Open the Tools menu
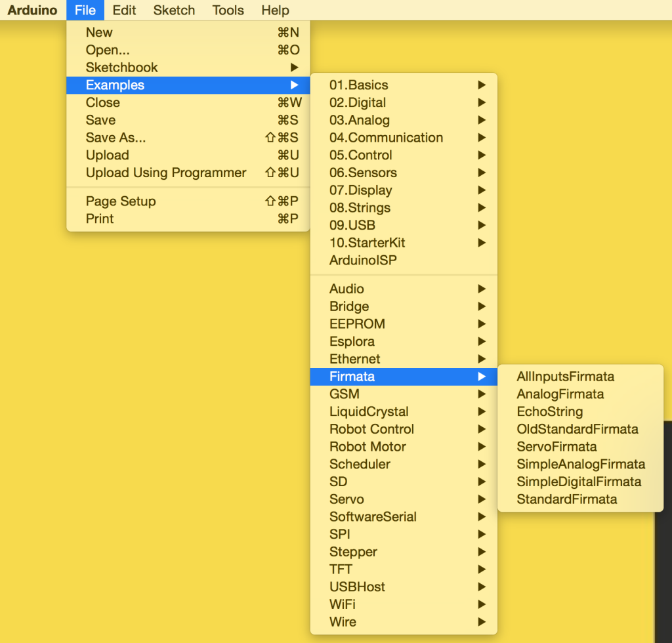Viewport: 672px width, 643px height. pyautogui.click(x=227, y=10)
